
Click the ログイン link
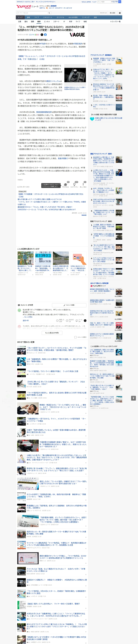[42, 8]
